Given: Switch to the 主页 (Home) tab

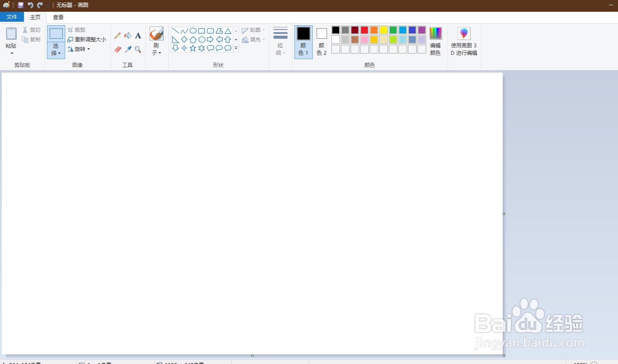Looking at the screenshot, I should coord(35,17).
